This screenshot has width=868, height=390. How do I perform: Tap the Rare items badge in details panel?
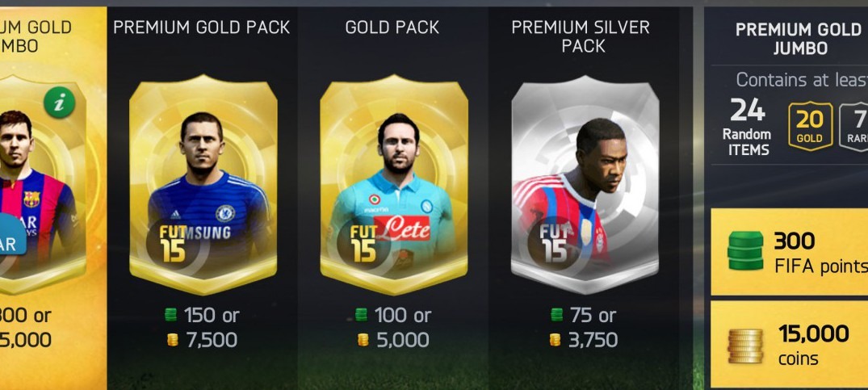click(853, 126)
